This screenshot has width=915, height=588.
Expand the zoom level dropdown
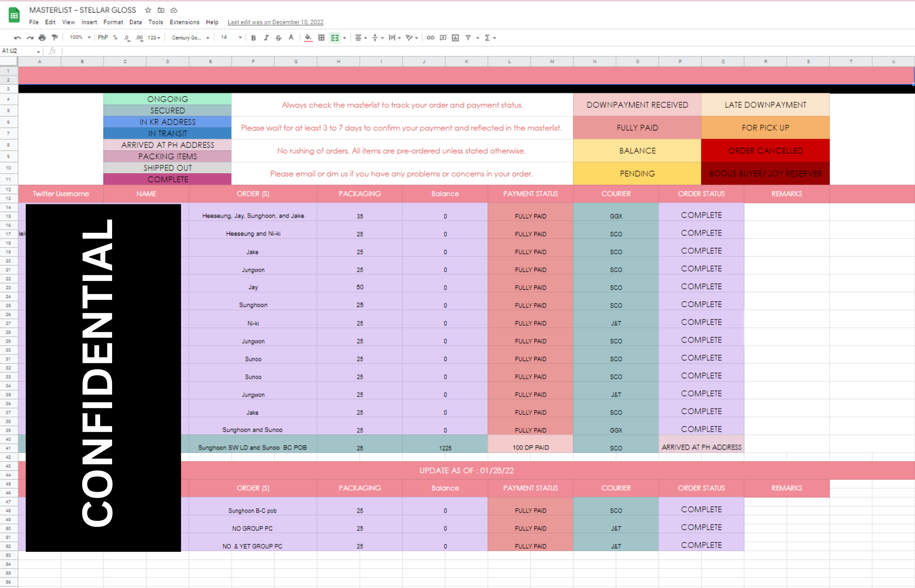tap(80, 38)
